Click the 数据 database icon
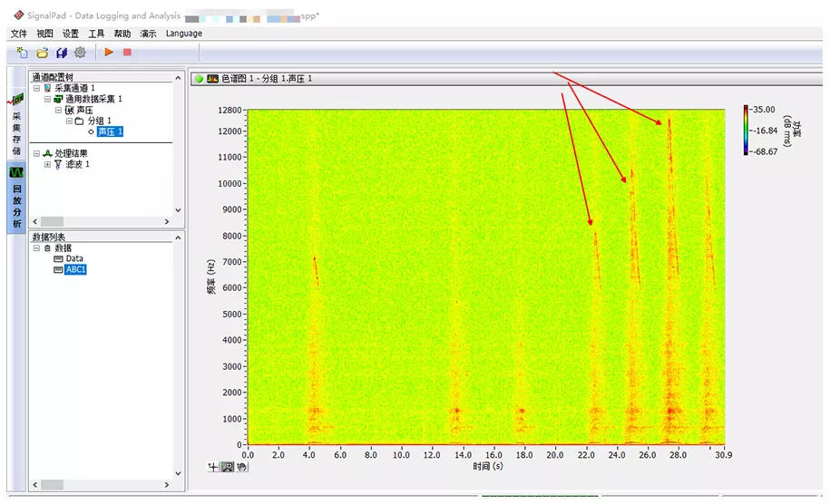The height and width of the screenshot is (504, 830). (48, 248)
